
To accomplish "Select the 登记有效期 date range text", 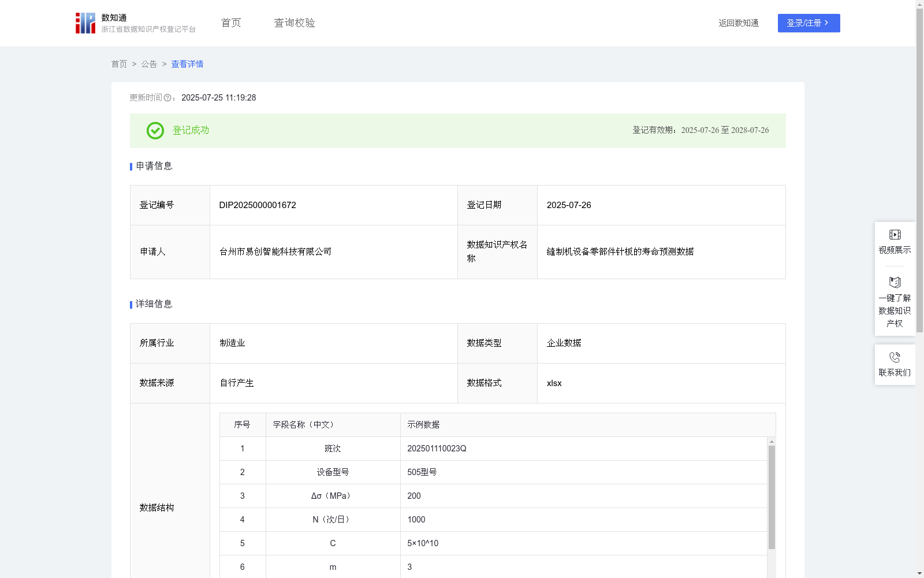I will [x=701, y=131].
